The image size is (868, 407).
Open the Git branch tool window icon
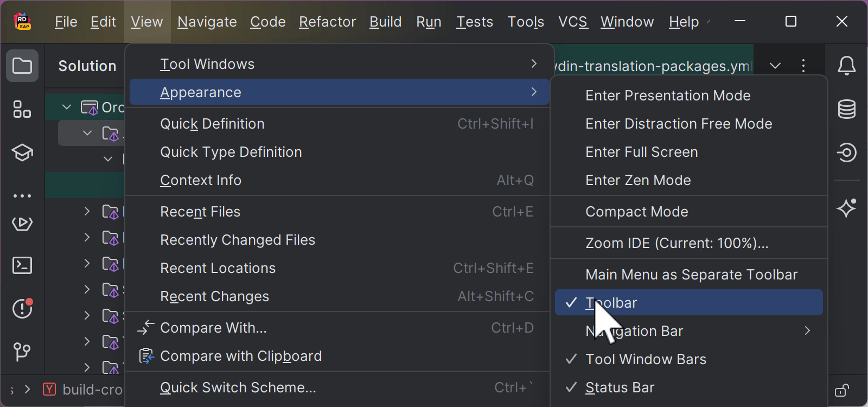[x=22, y=352]
